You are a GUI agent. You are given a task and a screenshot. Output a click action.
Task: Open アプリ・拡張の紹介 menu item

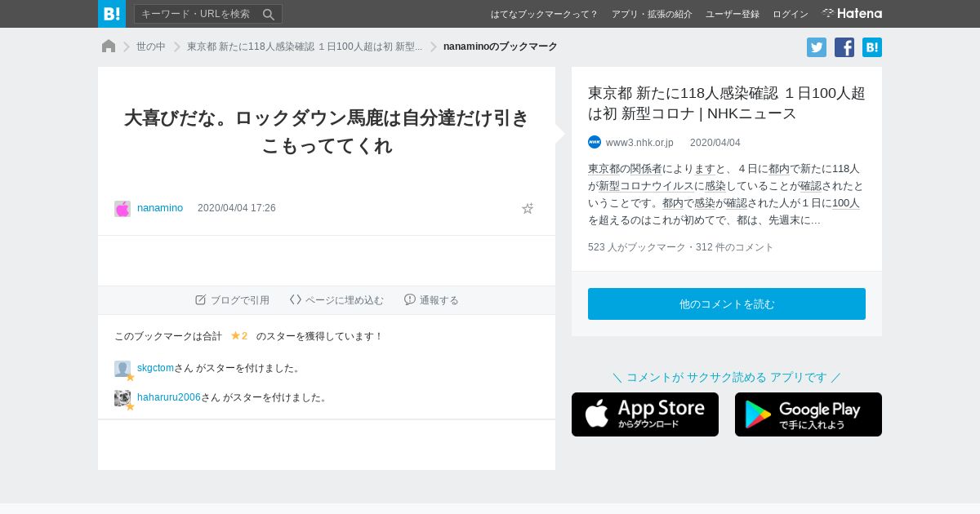point(652,14)
